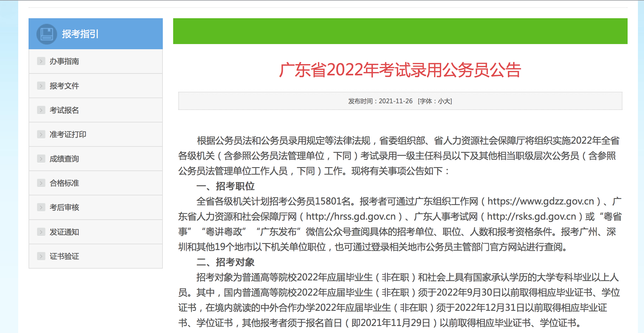The height and width of the screenshot is (333, 644).
Task: Click the chevron icon next to 考后审核
Action: pos(41,207)
